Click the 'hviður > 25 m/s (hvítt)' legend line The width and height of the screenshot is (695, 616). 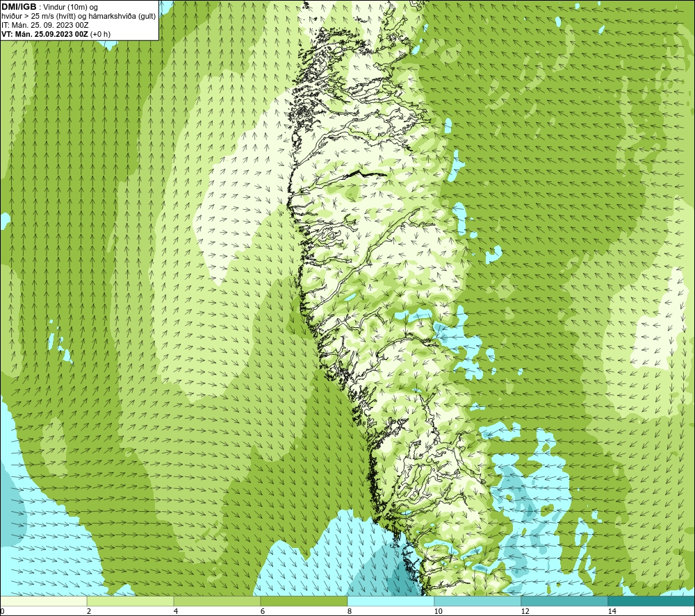pyautogui.click(x=79, y=17)
